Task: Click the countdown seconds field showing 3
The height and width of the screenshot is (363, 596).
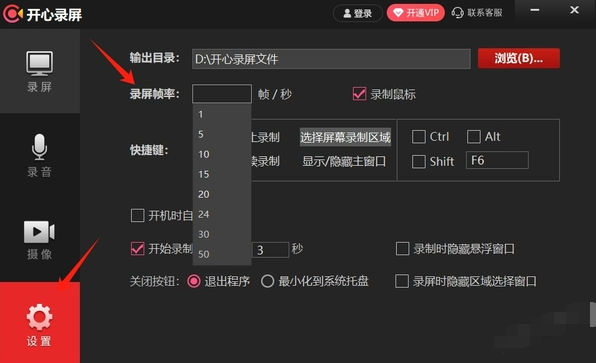Action: [x=270, y=250]
